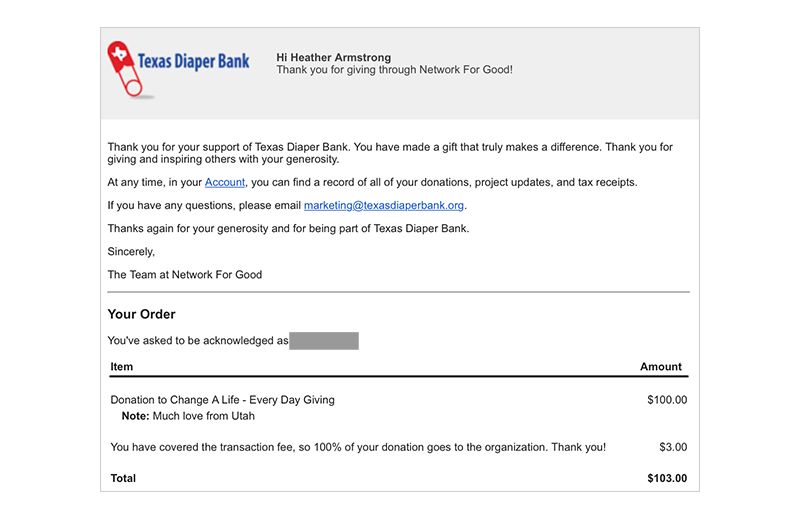Image resolution: width=800 pixels, height=520 pixels.
Task: Click the redacted acknowledgement name box
Action: pos(324,341)
